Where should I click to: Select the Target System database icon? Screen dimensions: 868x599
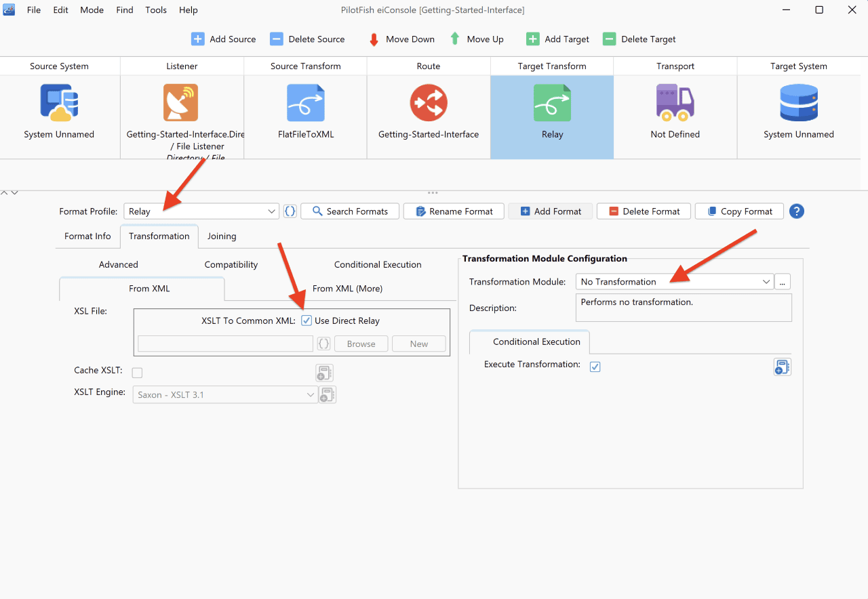[799, 103]
